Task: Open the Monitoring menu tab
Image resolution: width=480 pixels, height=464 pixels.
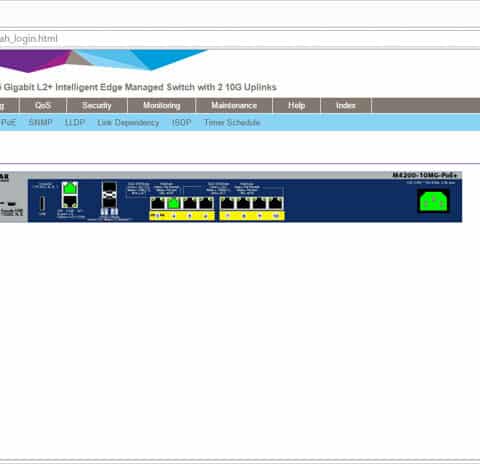Action: (162, 106)
